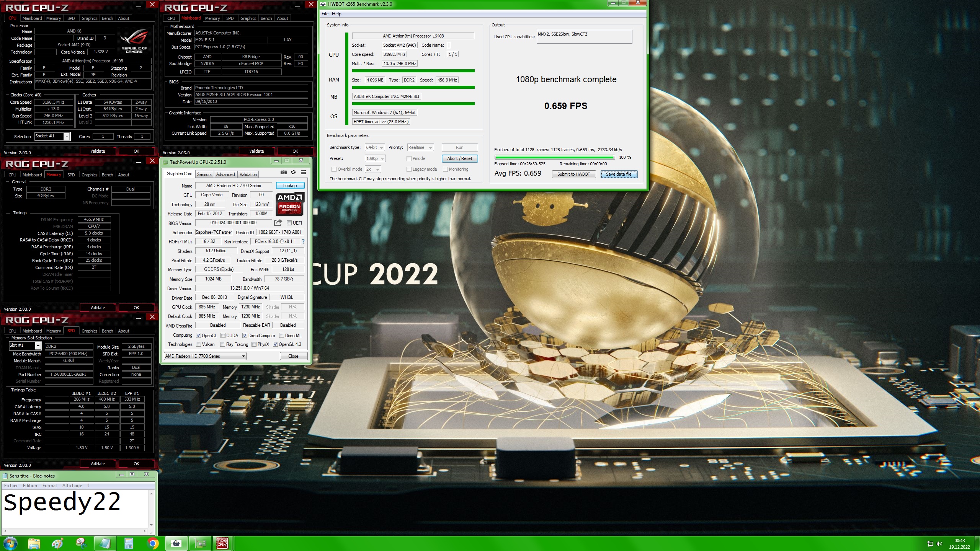
Task: Open the Benchmark type 64-bit dropdown
Action: [x=374, y=147]
